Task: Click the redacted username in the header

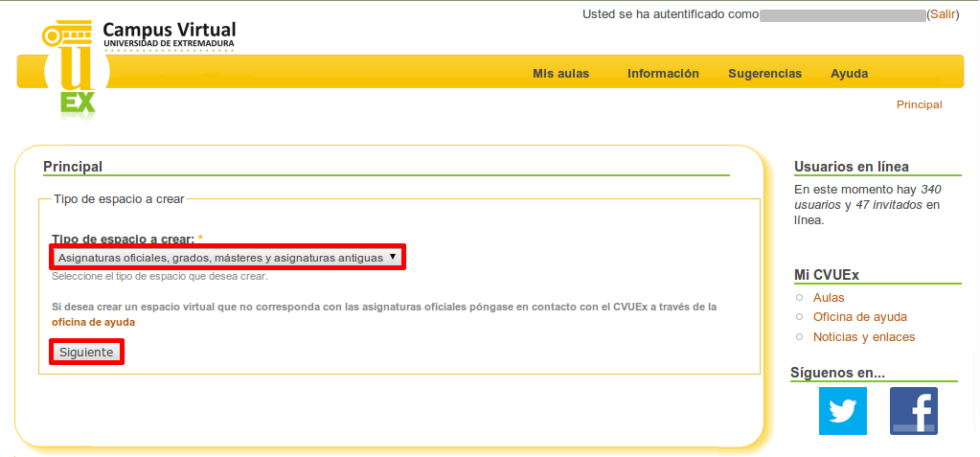Action: click(841, 15)
